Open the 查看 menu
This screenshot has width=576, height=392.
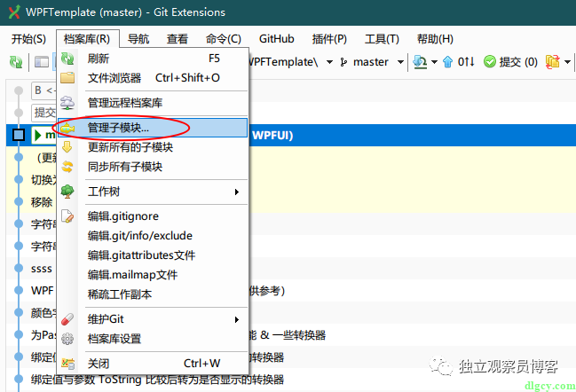[x=178, y=39]
